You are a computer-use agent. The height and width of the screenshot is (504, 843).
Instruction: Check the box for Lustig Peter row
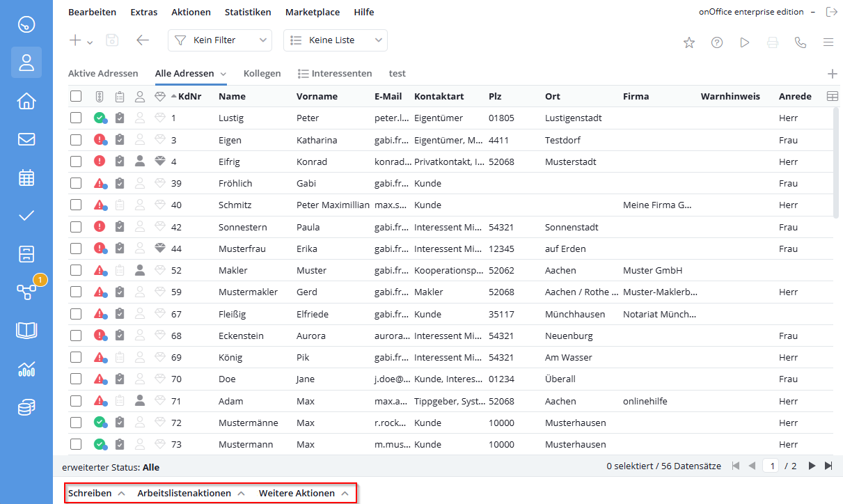click(x=76, y=118)
